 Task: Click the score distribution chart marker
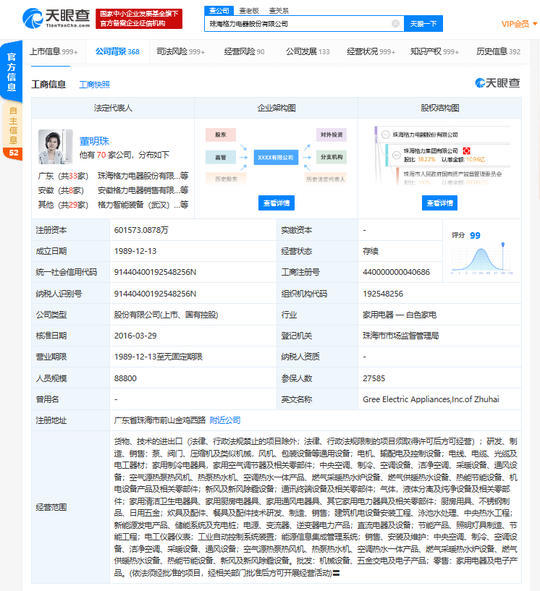point(503,245)
